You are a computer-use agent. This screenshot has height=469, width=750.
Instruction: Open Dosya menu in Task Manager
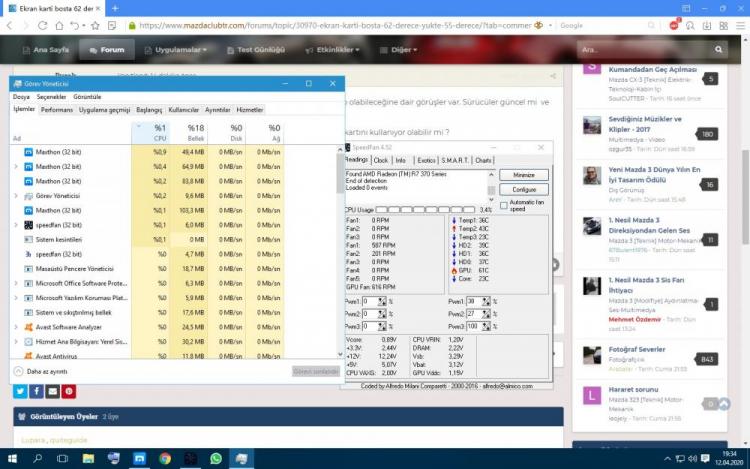(21, 97)
